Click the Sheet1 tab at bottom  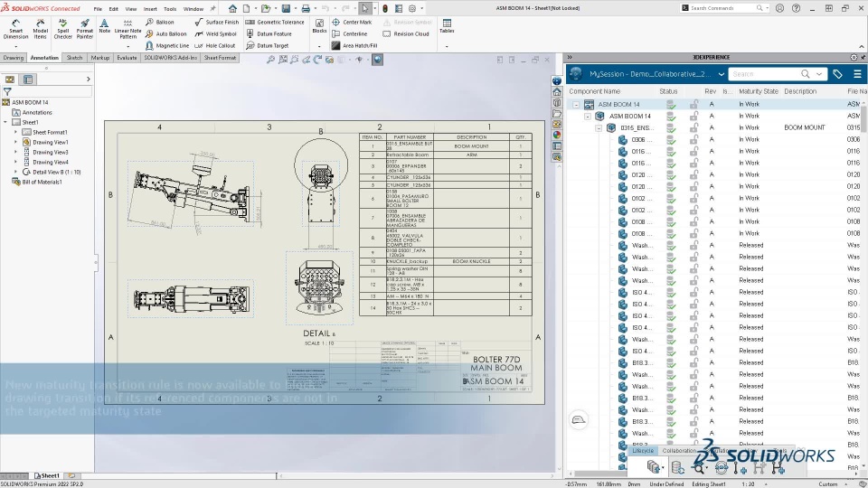point(47,476)
